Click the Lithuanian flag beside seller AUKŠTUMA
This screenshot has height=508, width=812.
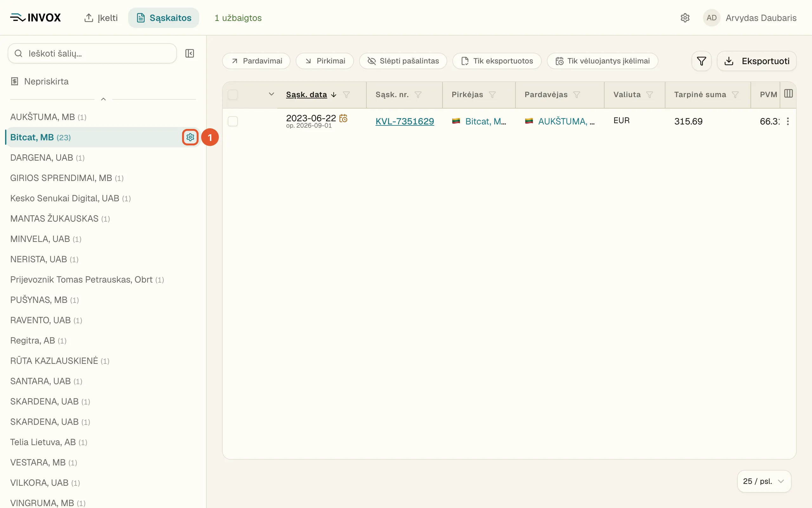coord(529,121)
